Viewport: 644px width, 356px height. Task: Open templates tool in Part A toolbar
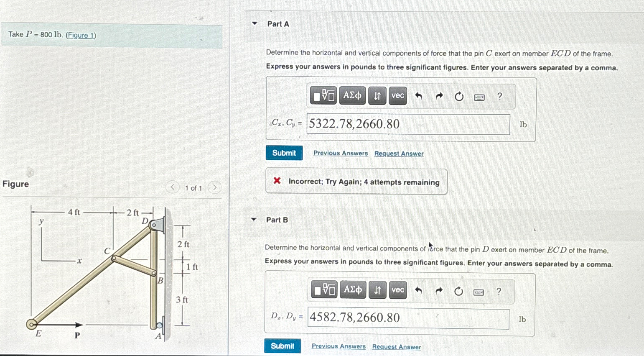[x=323, y=96]
